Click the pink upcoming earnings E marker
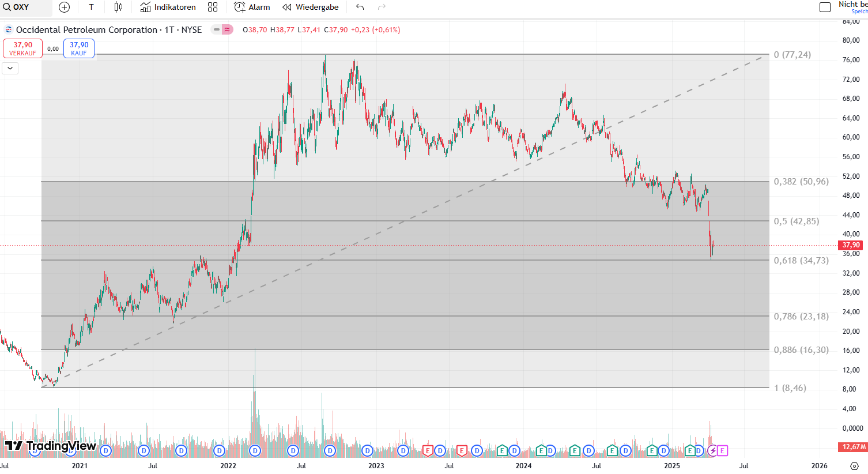This screenshot has height=474, width=868. [x=722, y=450]
